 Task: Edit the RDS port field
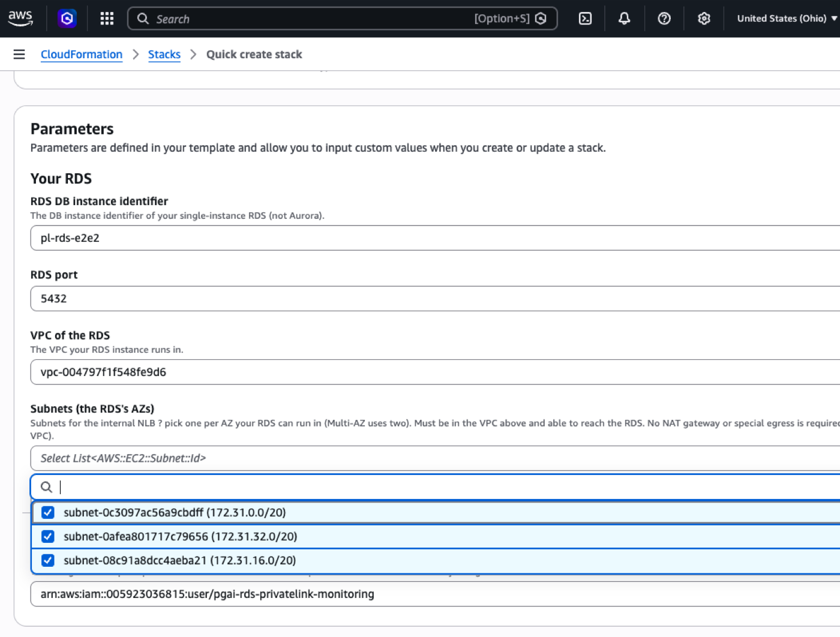tap(435, 299)
